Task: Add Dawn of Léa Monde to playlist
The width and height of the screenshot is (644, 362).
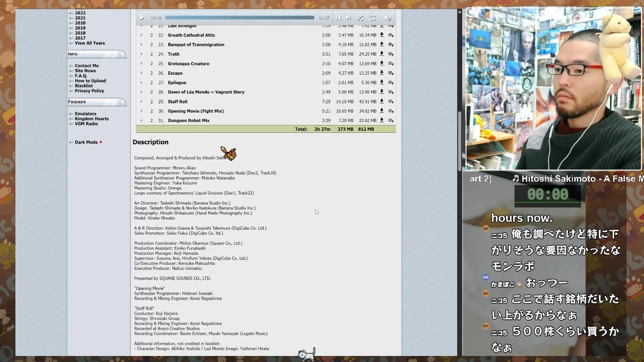Action: [x=391, y=93]
